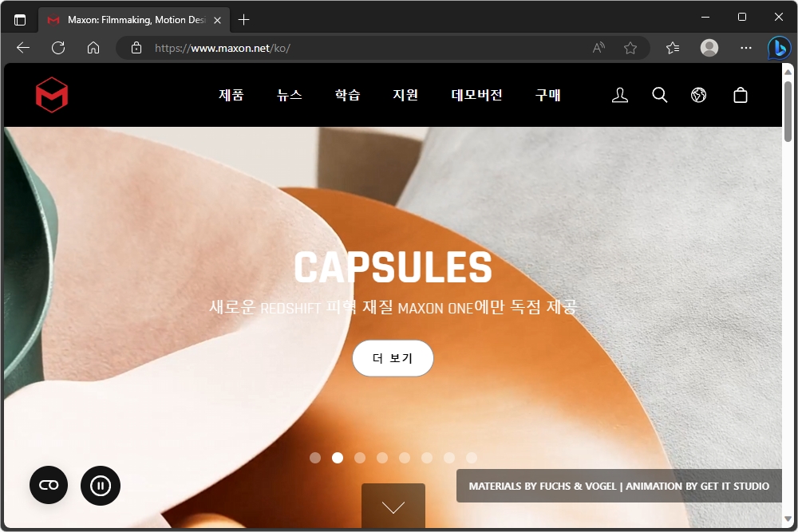Open the language globe icon
This screenshot has height=532, width=798.
[x=699, y=95]
